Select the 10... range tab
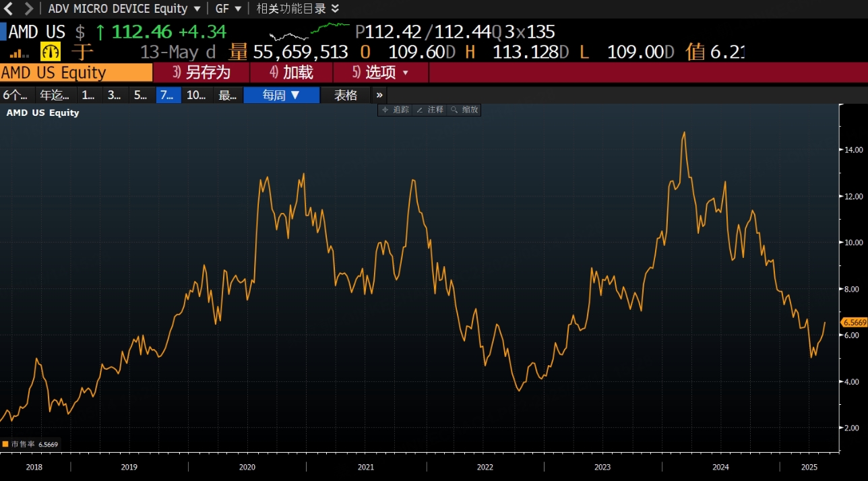This screenshot has width=868, height=481. click(197, 95)
